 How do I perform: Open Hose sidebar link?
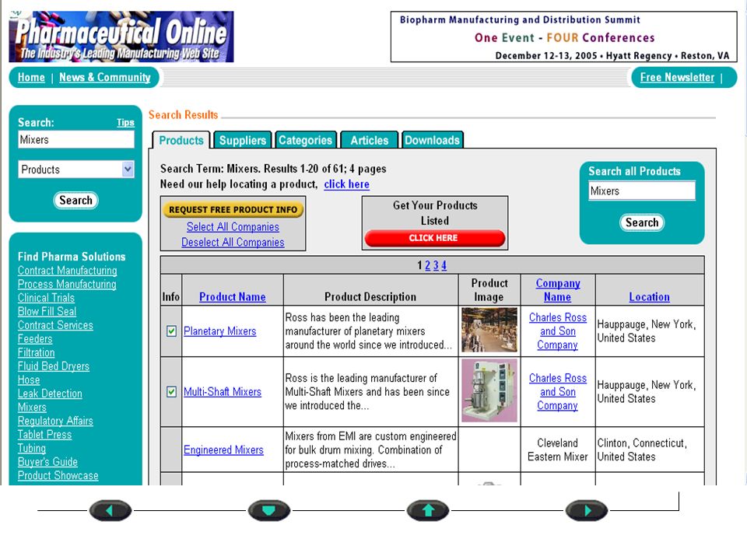tap(29, 380)
